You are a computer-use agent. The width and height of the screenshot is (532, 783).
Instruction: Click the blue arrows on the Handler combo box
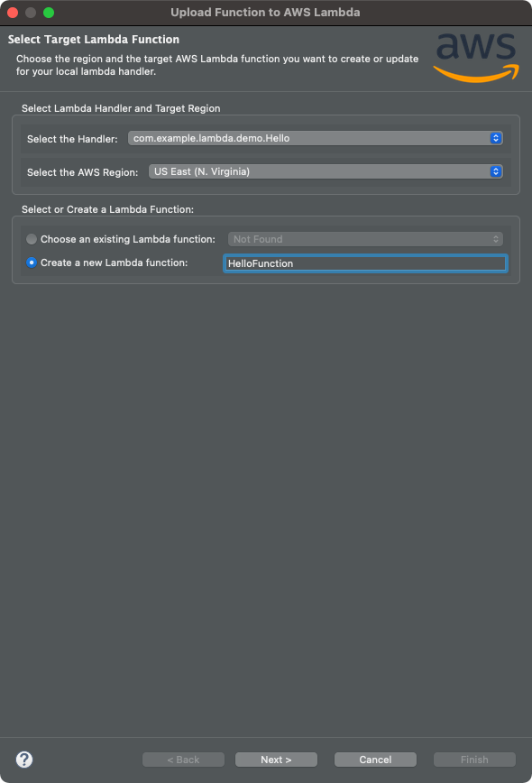[496, 138]
